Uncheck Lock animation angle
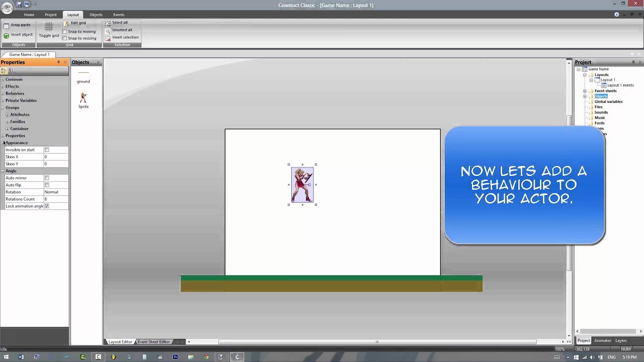This screenshot has width=644, height=362. [47, 206]
